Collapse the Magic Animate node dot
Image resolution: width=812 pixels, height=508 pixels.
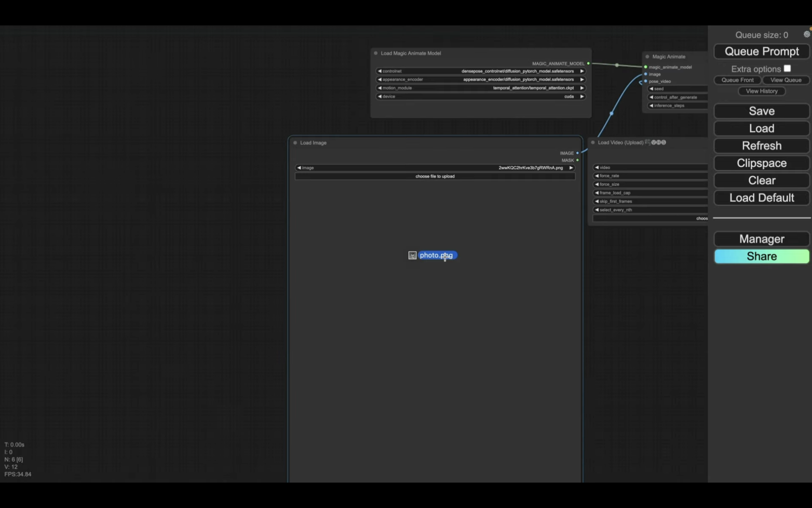click(647, 56)
